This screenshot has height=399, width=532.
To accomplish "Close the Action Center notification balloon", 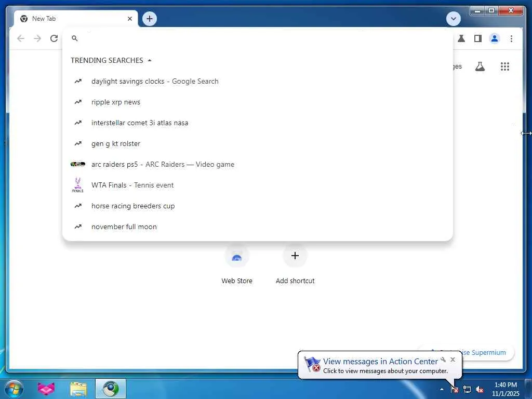I will tap(453, 360).
